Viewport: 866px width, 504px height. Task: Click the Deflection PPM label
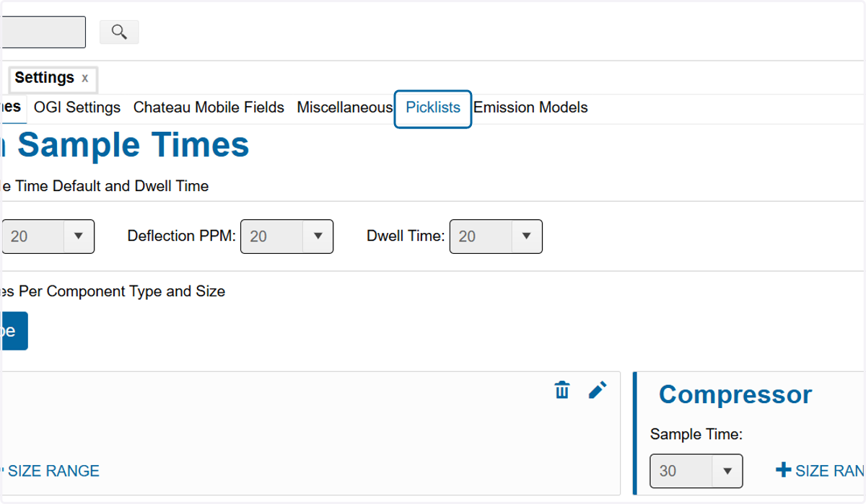coord(182,236)
